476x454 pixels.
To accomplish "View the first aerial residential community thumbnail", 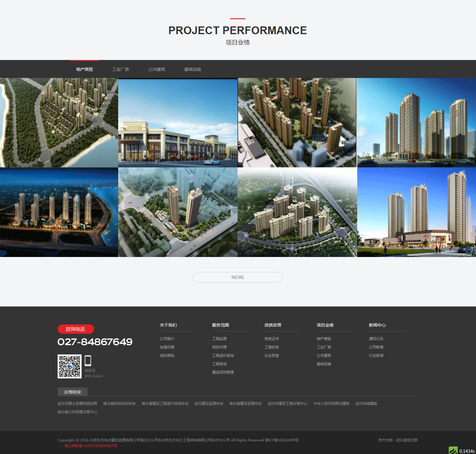I will 59,123.
